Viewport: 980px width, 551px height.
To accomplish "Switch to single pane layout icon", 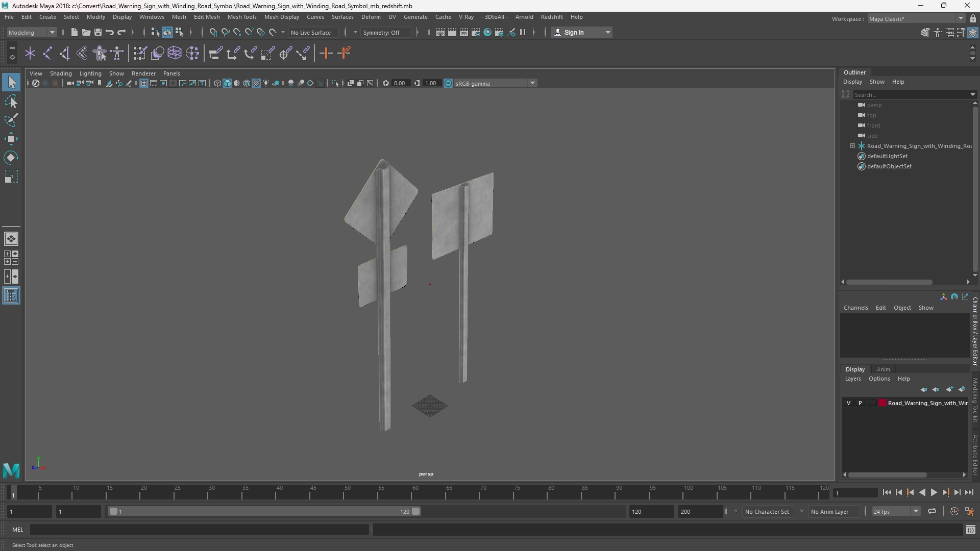I will pyautogui.click(x=11, y=238).
